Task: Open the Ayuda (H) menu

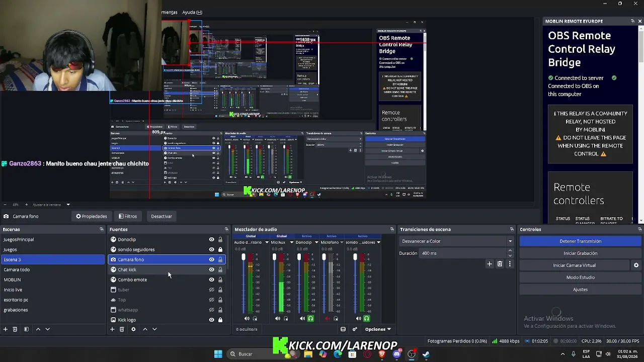Action: [192, 12]
